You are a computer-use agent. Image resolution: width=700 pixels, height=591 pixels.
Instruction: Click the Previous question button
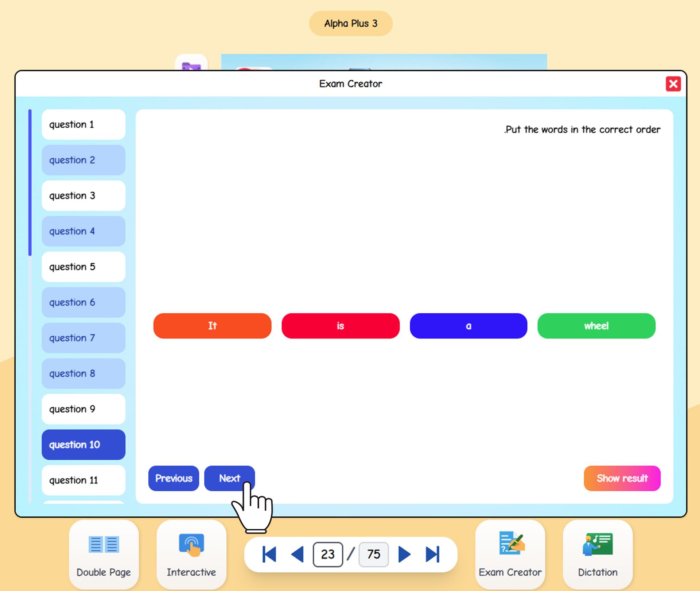pos(174,478)
